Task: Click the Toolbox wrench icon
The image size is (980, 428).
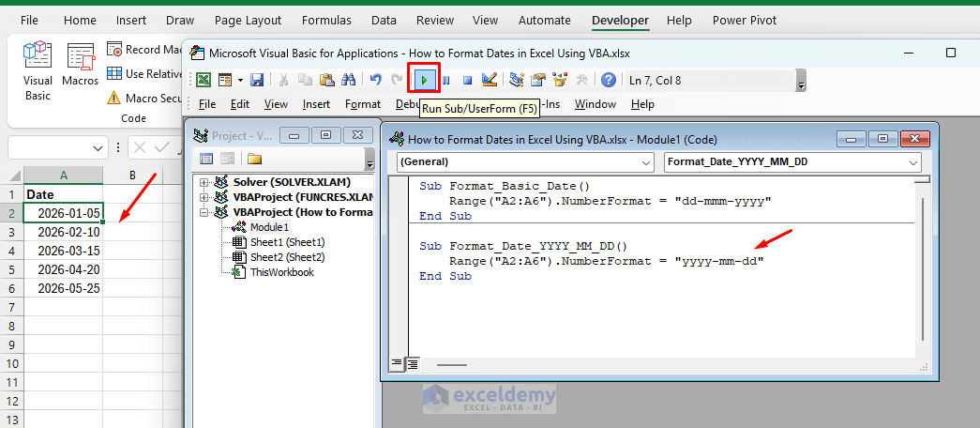Action: click(581, 80)
